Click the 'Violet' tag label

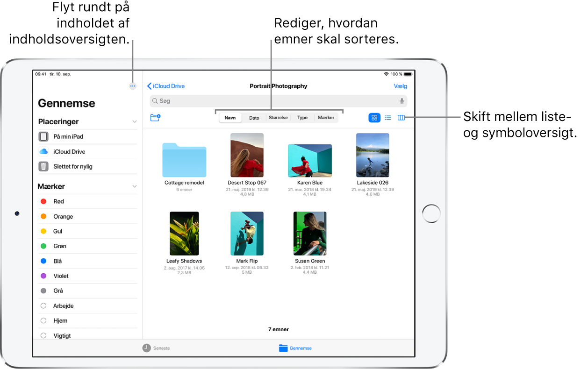pos(61,276)
